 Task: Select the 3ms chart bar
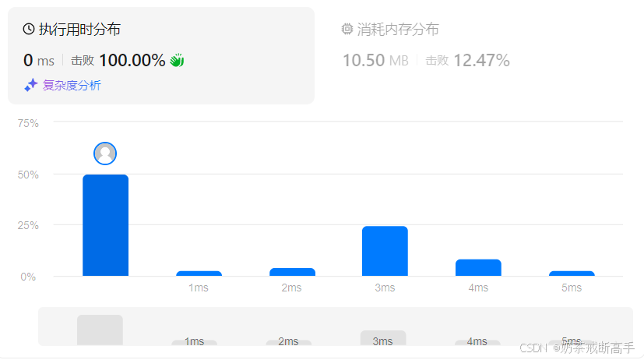point(385,251)
